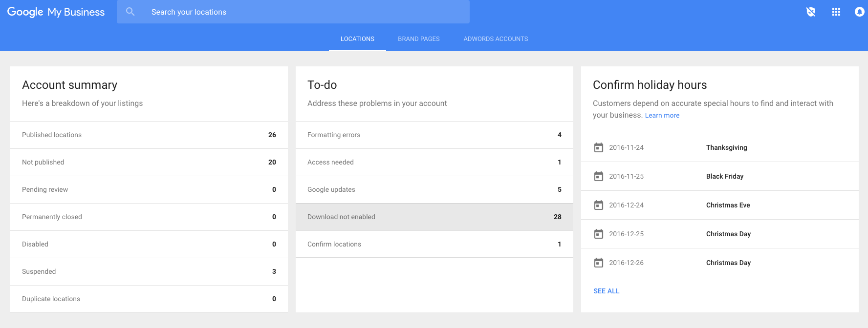The height and width of the screenshot is (328, 868).
Task: Open the Download not enabled row
Action: click(434, 217)
